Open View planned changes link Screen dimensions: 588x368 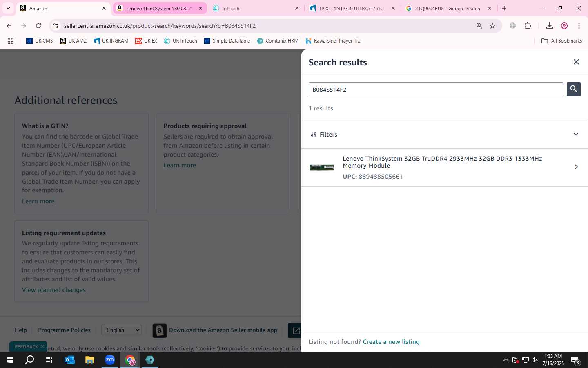point(54,290)
